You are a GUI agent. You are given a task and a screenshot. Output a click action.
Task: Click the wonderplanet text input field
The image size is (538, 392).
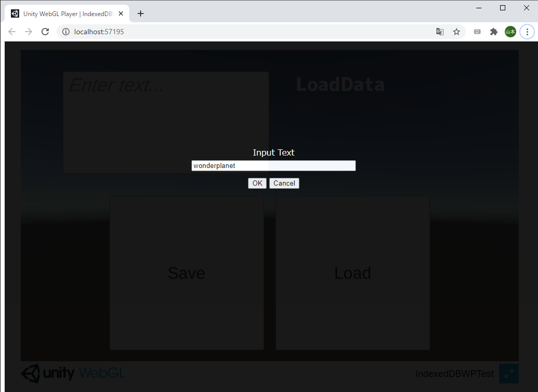click(273, 165)
